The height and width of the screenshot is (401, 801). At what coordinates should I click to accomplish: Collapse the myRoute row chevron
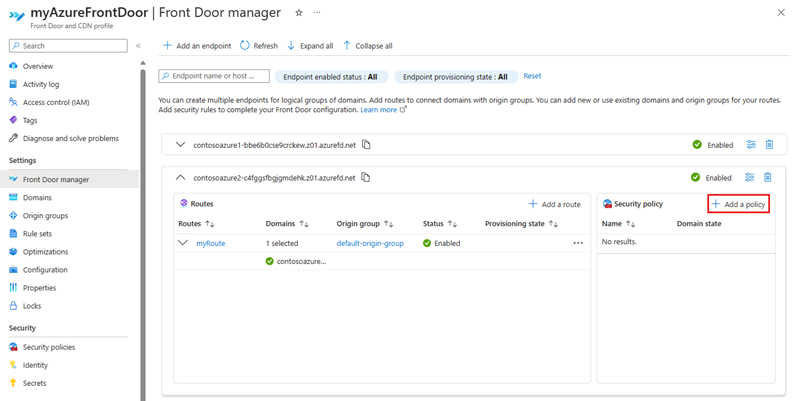183,243
